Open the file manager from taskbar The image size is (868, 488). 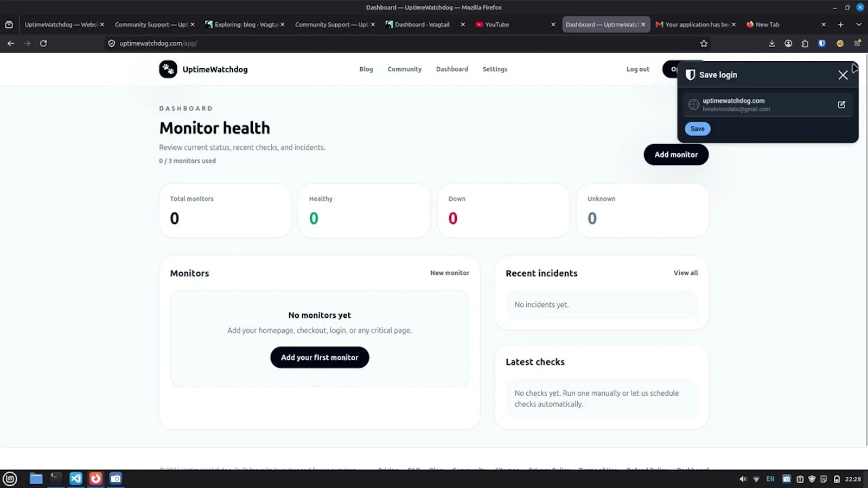click(x=36, y=479)
